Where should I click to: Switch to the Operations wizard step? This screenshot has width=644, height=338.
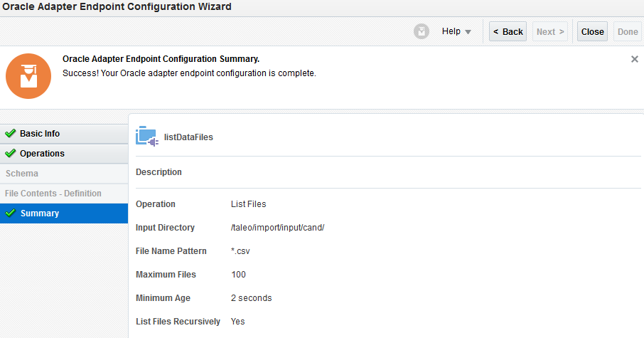42,154
